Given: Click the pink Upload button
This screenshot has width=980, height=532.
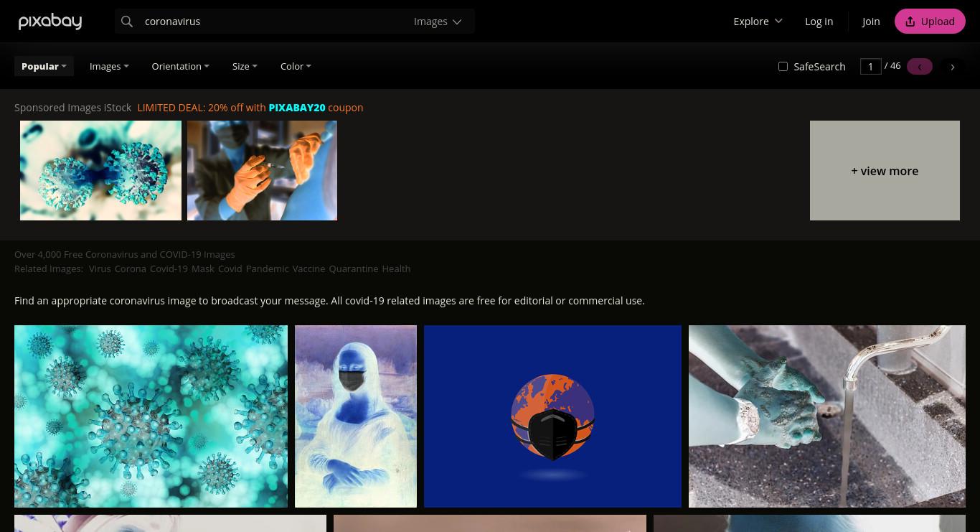Looking at the screenshot, I should (x=930, y=22).
